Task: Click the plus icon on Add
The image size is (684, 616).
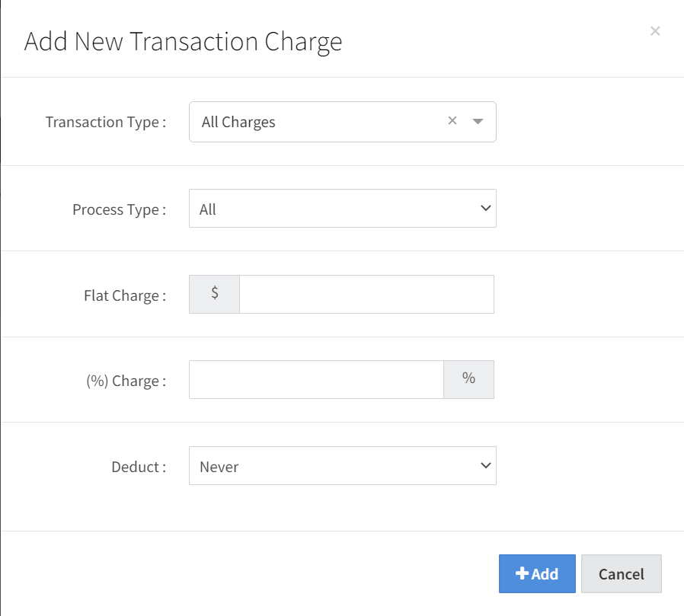Action: [x=522, y=573]
